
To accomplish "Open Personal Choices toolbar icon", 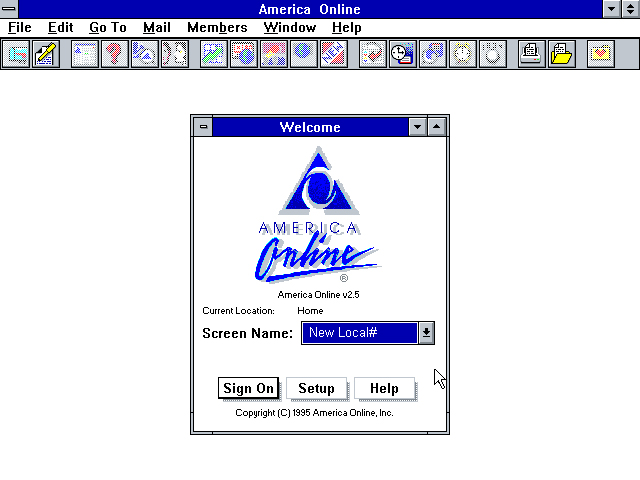I will (493, 54).
